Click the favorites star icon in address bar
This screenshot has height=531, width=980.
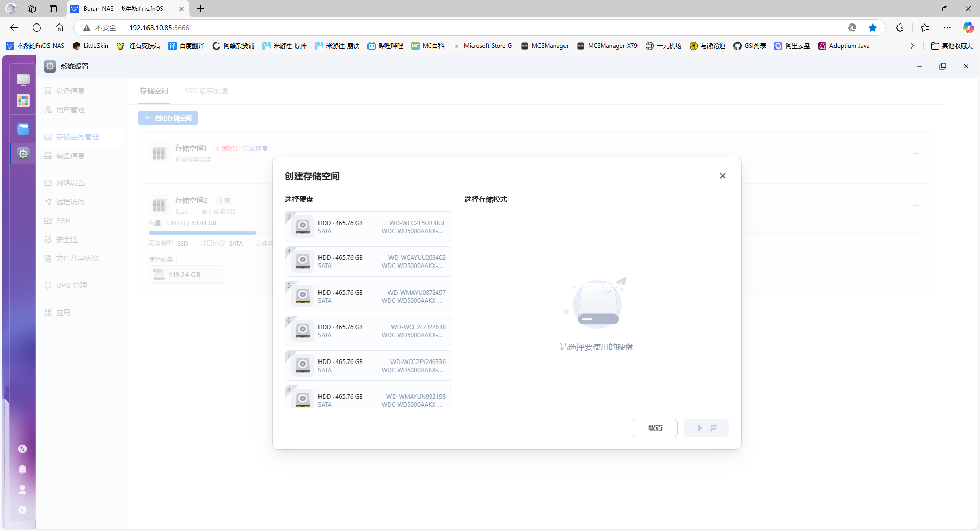[x=873, y=28]
